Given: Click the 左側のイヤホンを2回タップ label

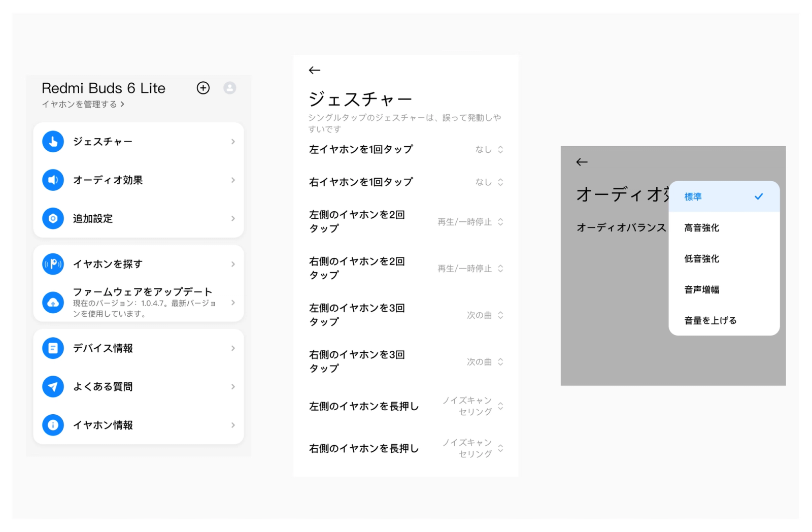Looking at the screenshot, I should (x=357, y=222).
